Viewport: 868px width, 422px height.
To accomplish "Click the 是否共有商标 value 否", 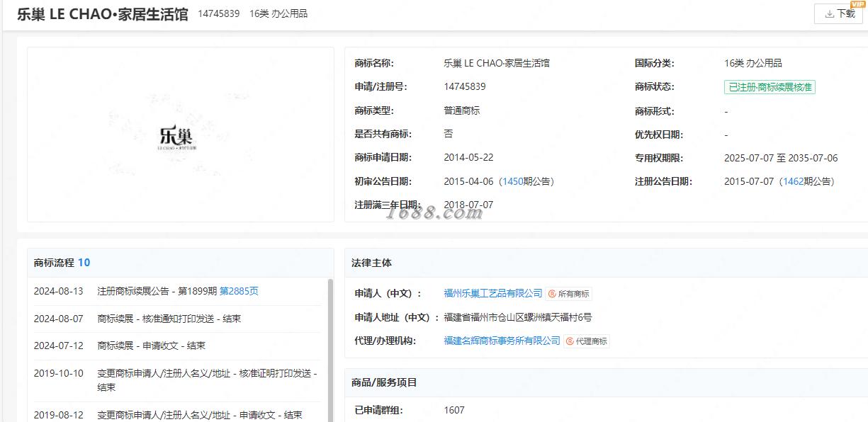I will pos(449,134).
